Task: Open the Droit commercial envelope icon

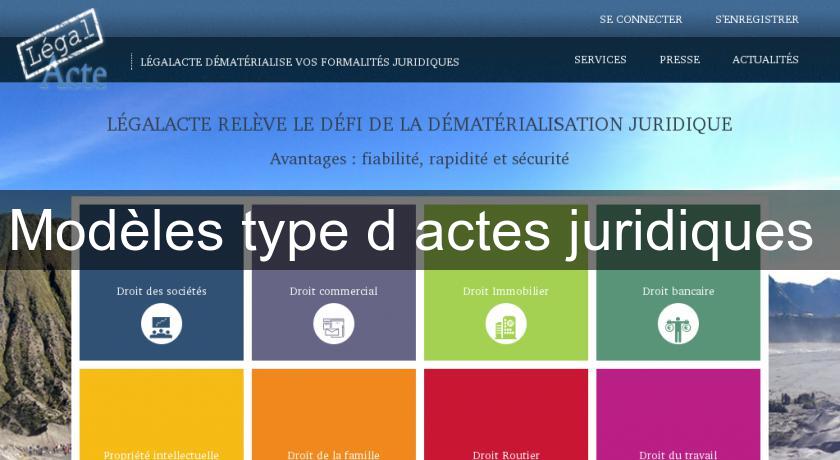Action: coord(334,323)
